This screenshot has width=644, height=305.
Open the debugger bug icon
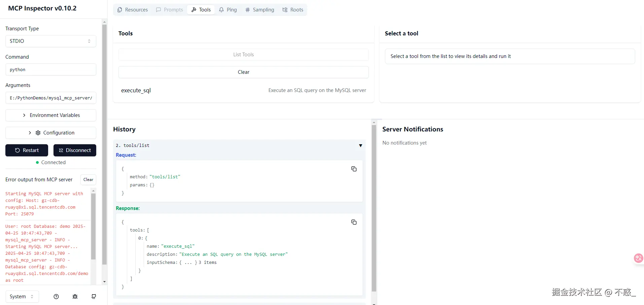(x=75, y=297)
